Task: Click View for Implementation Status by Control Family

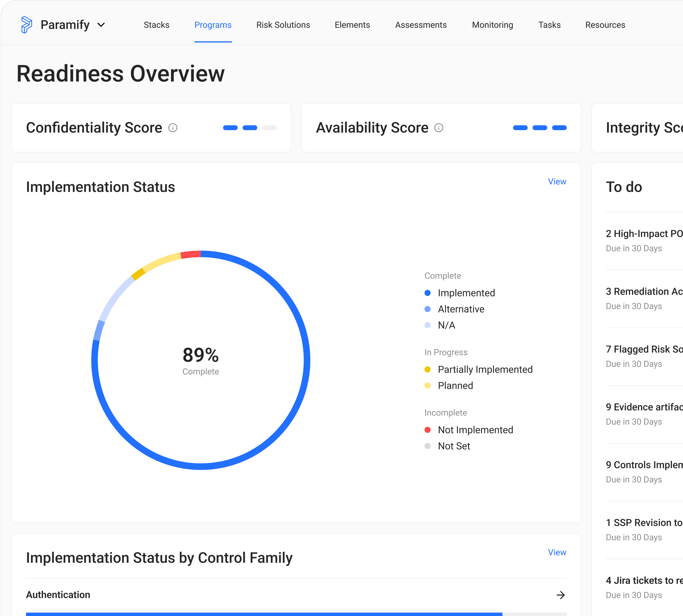Action: [x=557, y=552]
